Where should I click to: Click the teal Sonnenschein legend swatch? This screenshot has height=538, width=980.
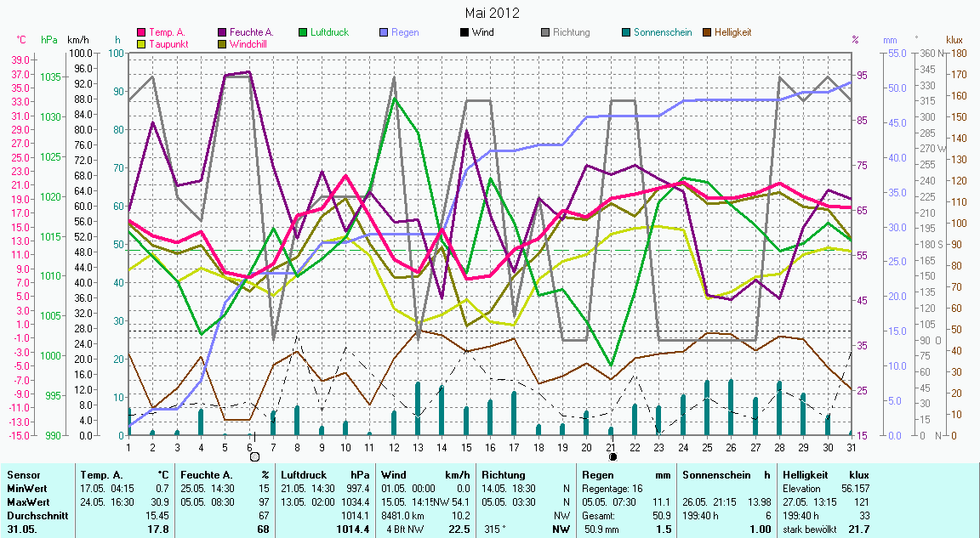626,32
